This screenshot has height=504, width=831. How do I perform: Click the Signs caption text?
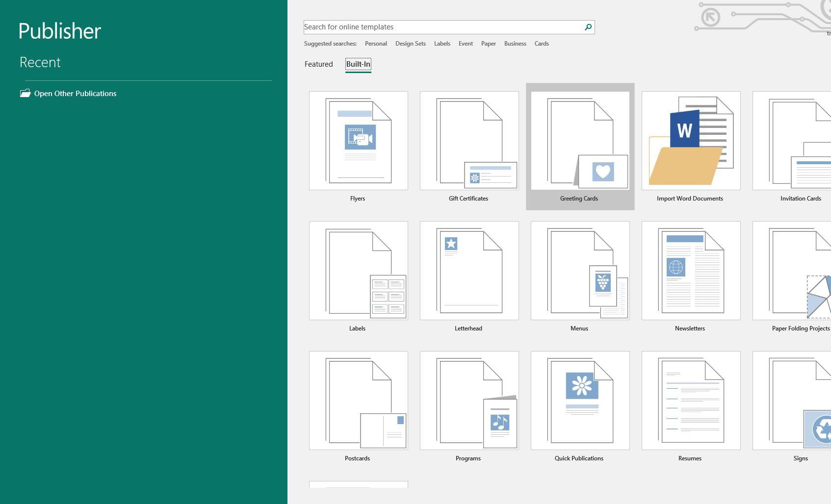click(x=801, y=458)
